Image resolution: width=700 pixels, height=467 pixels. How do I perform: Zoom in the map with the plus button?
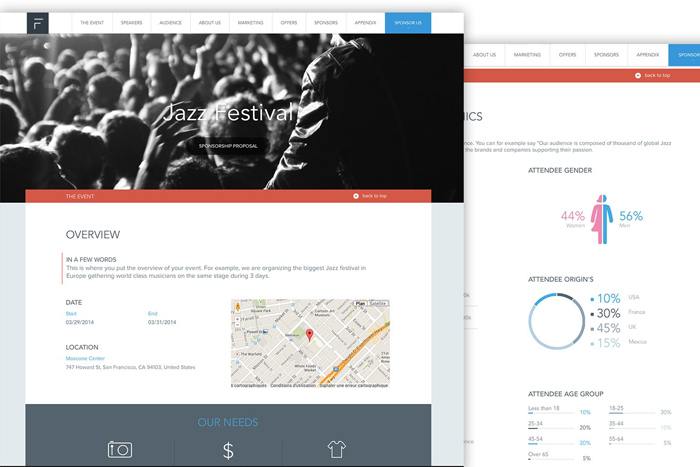click(238, 318)
